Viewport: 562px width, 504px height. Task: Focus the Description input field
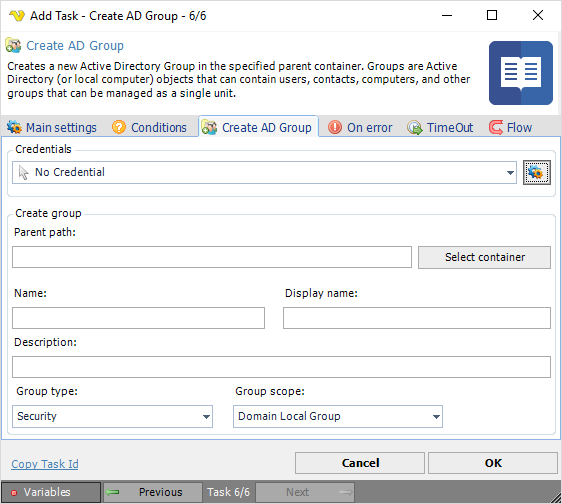[281, 367]
